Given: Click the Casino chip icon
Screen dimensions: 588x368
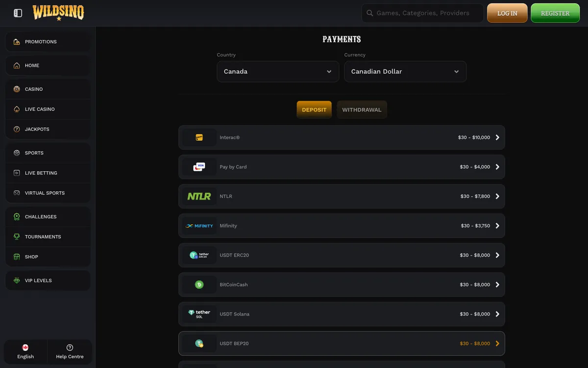Looking at the screenshot, I should coord(17,89).
